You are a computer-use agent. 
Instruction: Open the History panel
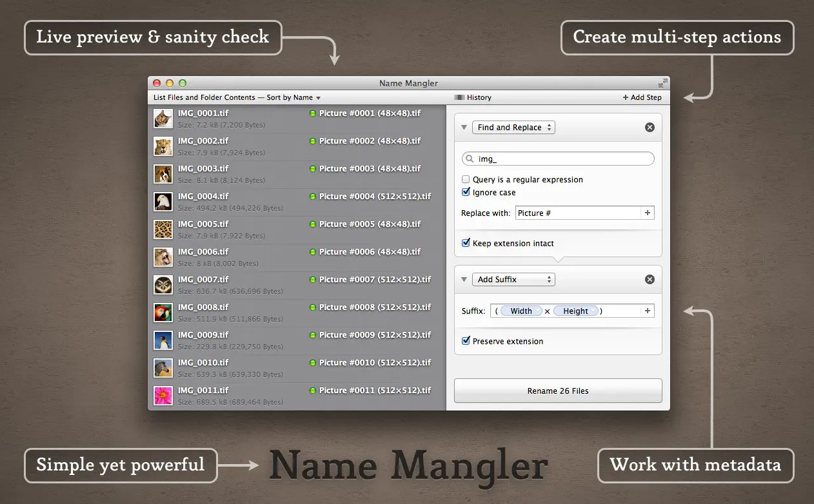[x=473, y=97]
